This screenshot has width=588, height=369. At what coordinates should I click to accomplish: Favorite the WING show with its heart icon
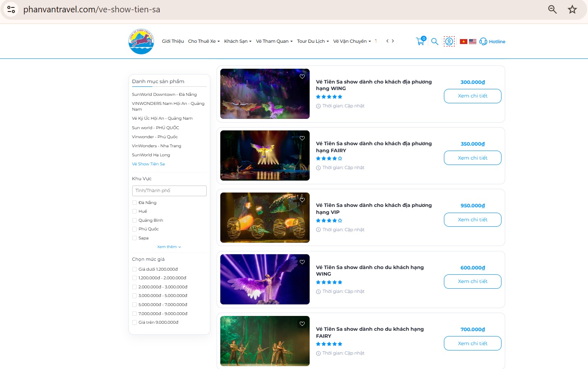tap(302, 77)
